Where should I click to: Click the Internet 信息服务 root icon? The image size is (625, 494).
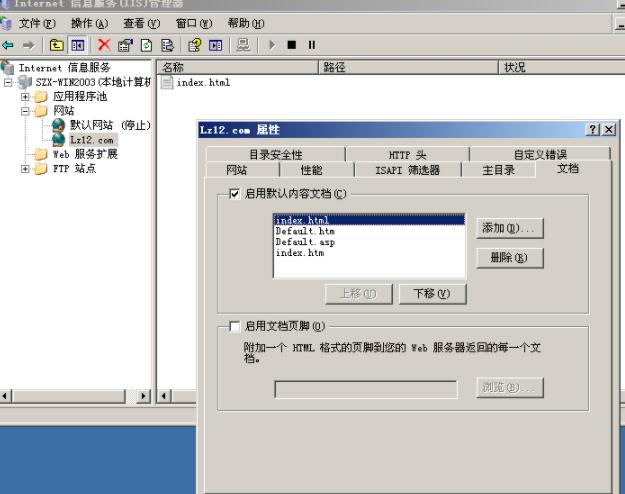coord(7,67)
